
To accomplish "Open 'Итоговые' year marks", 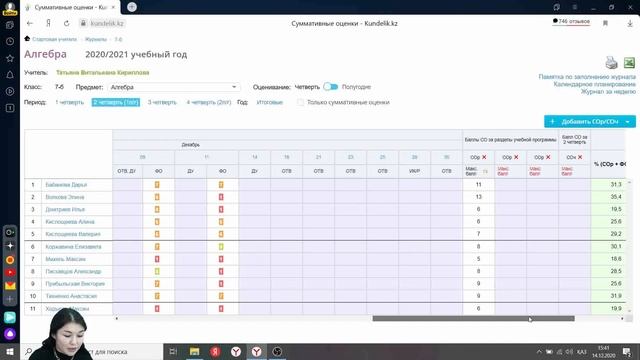I will tap(270, 102).
